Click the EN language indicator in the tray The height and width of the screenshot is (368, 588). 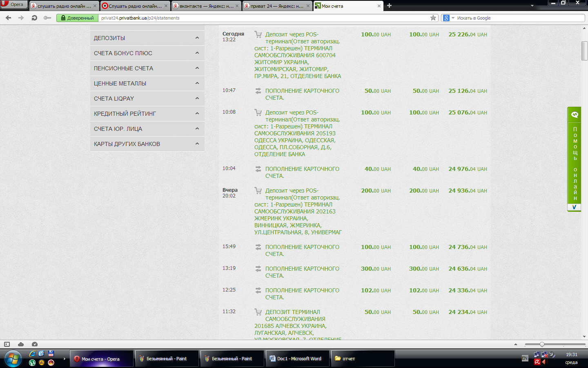pos(525,358)
